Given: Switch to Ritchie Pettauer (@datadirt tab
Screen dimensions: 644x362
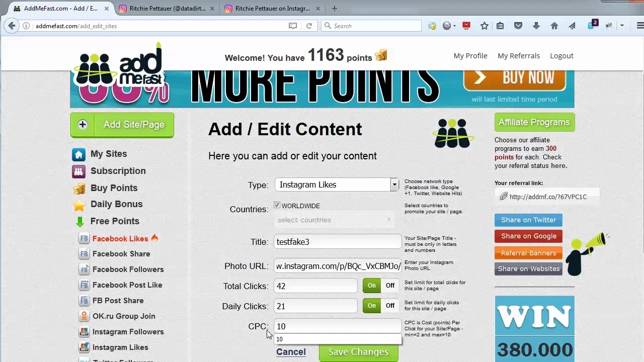Looking at the screenshot, I should pyautogui.click(x=167, y=9).
